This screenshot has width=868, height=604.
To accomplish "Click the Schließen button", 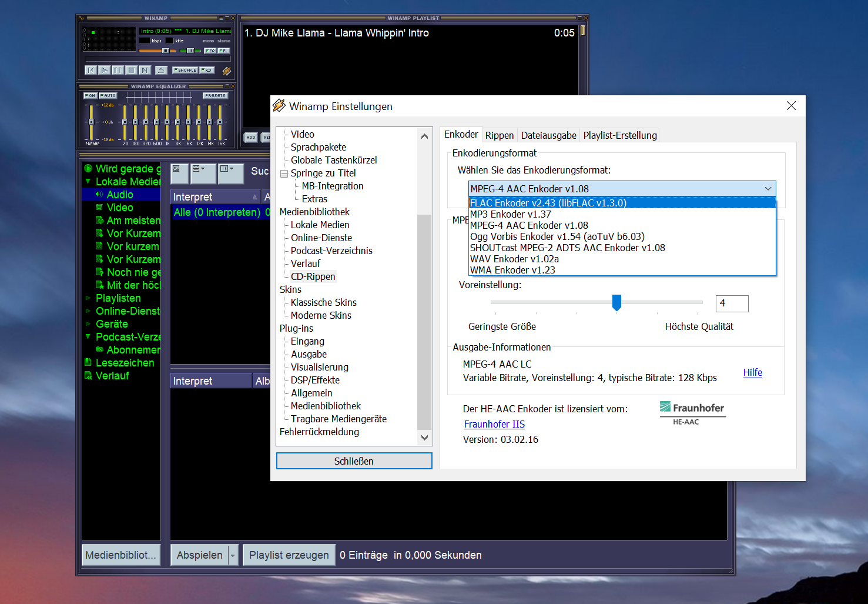I will pyautogui.click(x=354, y=461).
